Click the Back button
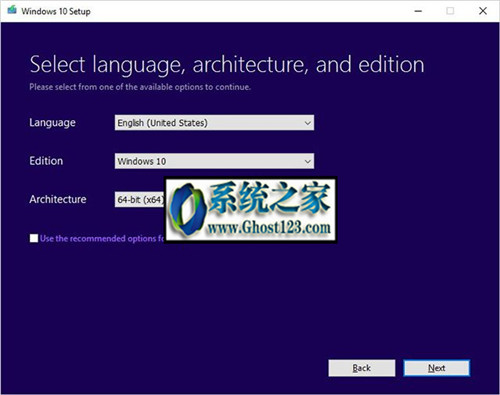Viewport: 500px width, 395px height. click(x=362, y=368)
